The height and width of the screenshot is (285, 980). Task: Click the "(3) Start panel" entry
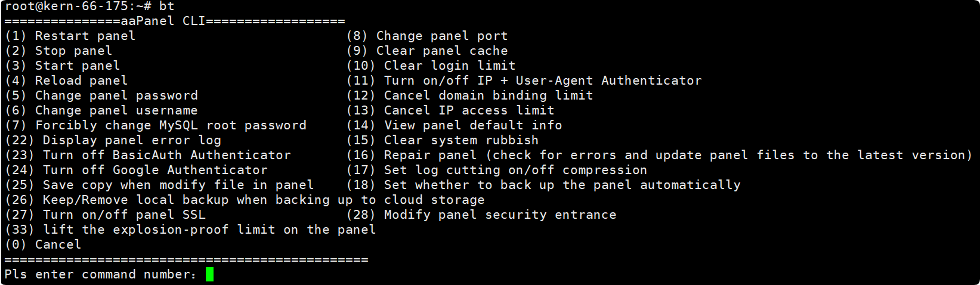[63, 66]
